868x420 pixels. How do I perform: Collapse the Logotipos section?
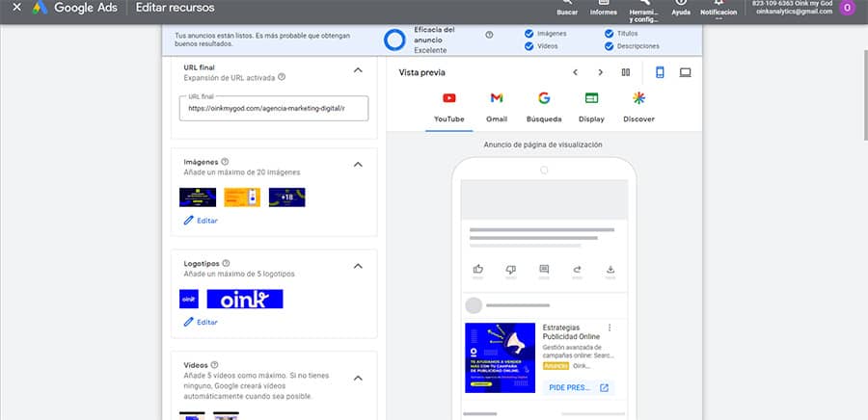pyautogui.click(x=358, y=266)
